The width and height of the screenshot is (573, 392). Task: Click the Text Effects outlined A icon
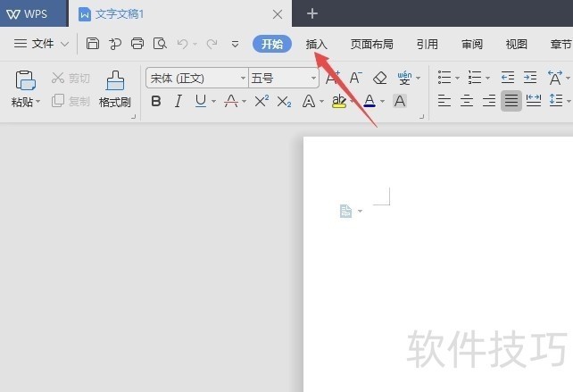coord(309,101)
